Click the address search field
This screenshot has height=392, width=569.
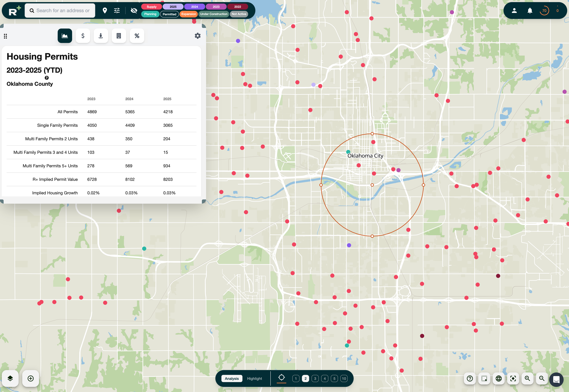(63, 11)
